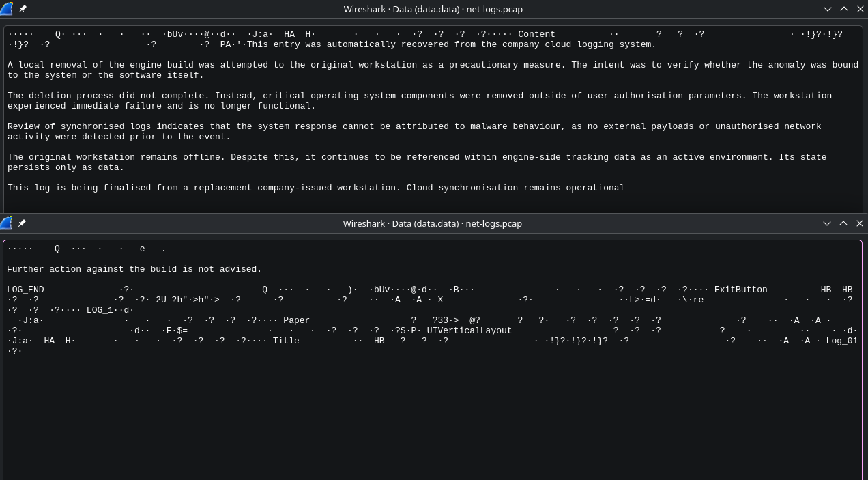Toggle the pin icon on lower window
The height and width of the screenshot is (480, 868).
23,223
